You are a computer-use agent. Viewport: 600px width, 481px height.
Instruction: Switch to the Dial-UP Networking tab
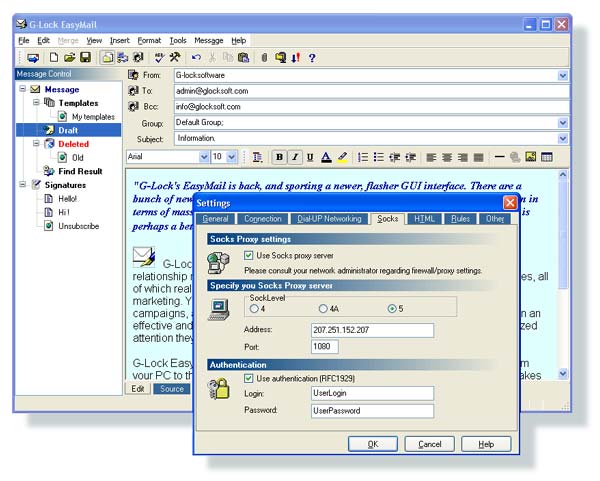[x=329, y=219]
